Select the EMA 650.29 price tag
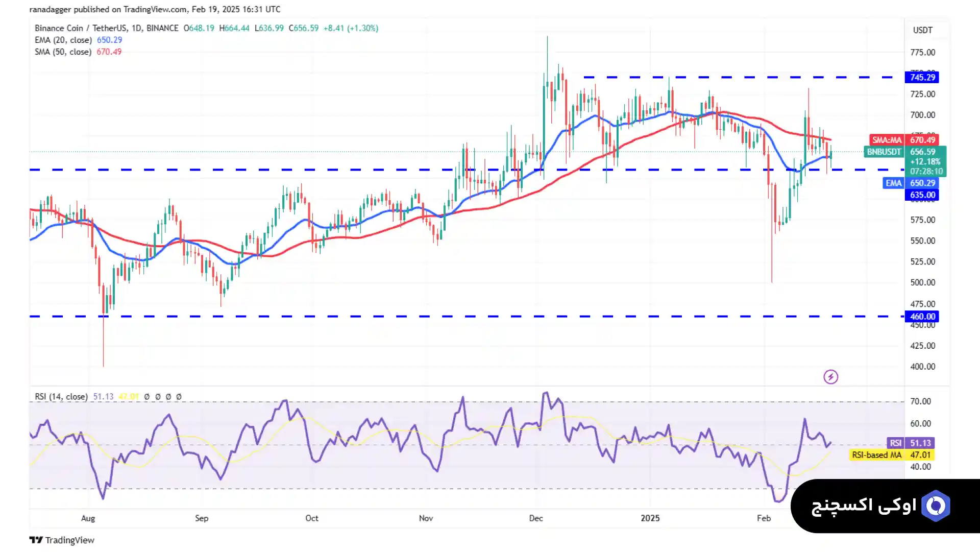980x552 pixels. coord(911,183)
